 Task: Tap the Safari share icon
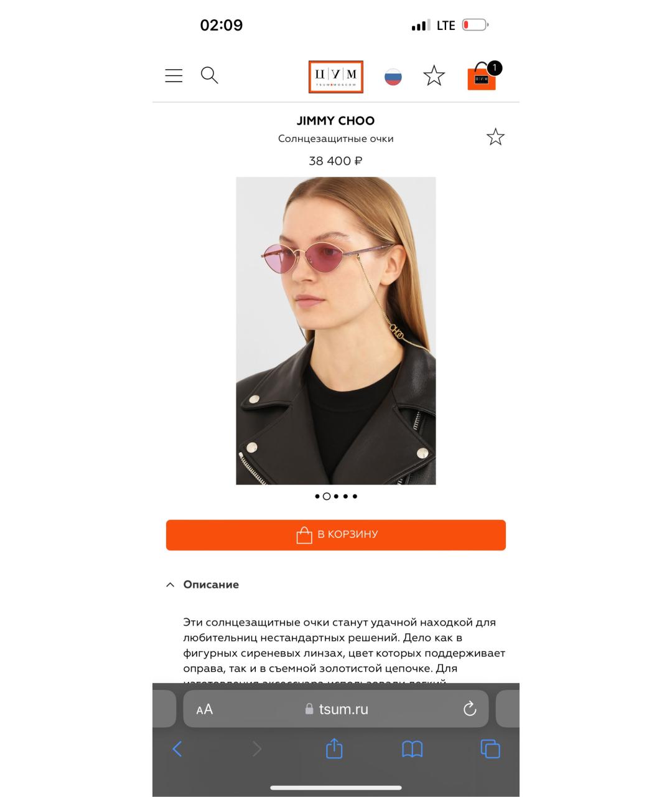pyautogui.click(x=334, y=748)
